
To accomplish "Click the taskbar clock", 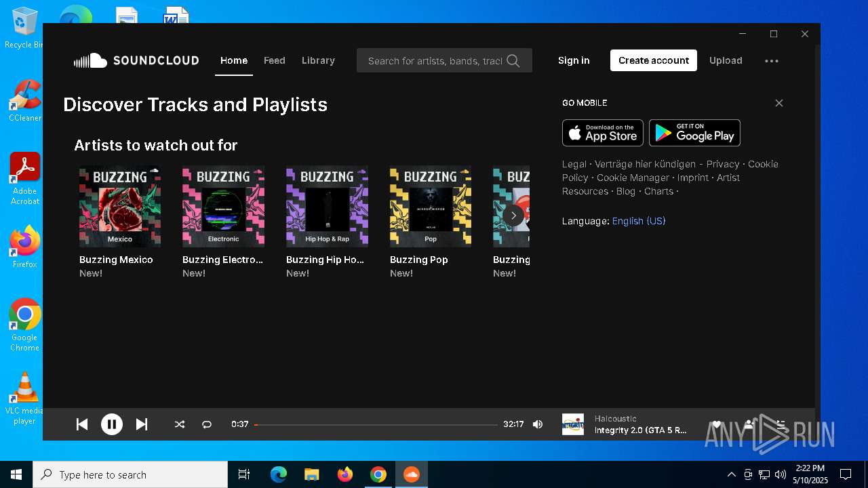I will [x=810, y=474].
